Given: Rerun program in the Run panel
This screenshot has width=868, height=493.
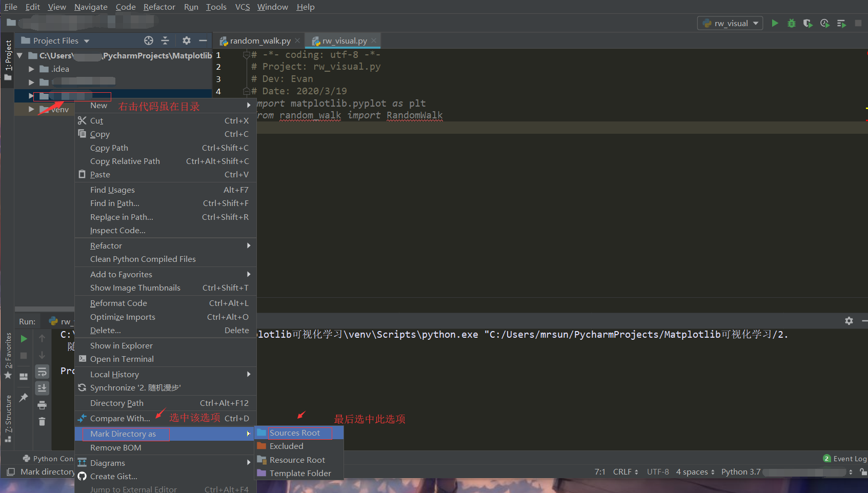Looking at the screenshot, I should click(24, 339).
